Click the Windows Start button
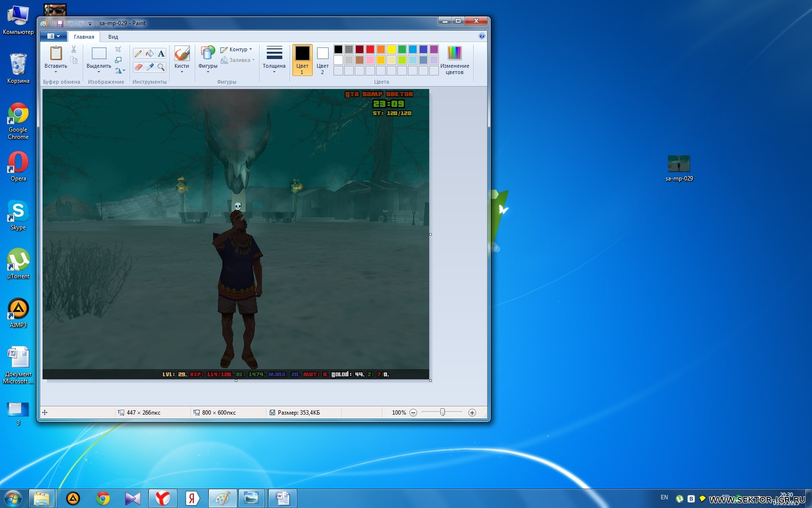 click(x=13, y=498)
